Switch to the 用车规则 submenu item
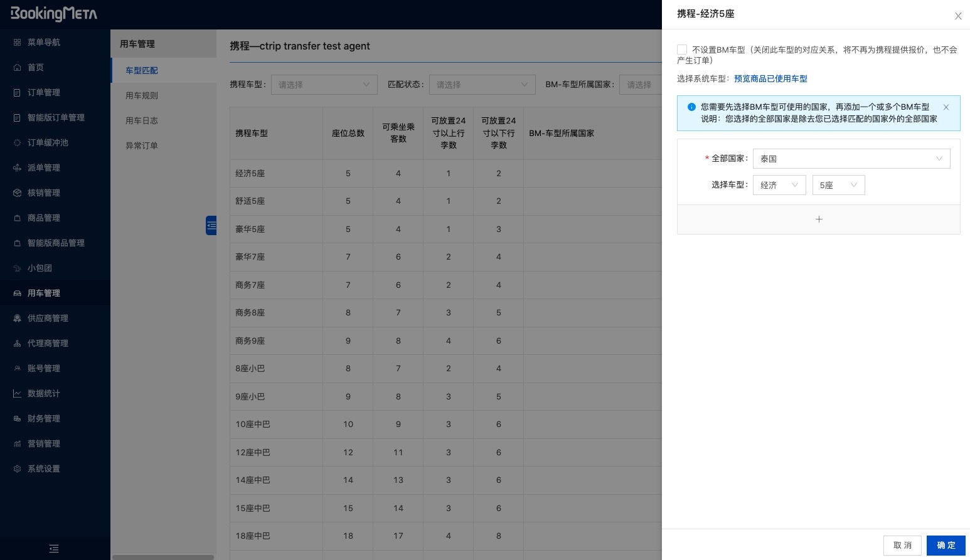Screen dimensions: 970x560 click(142, 95)
